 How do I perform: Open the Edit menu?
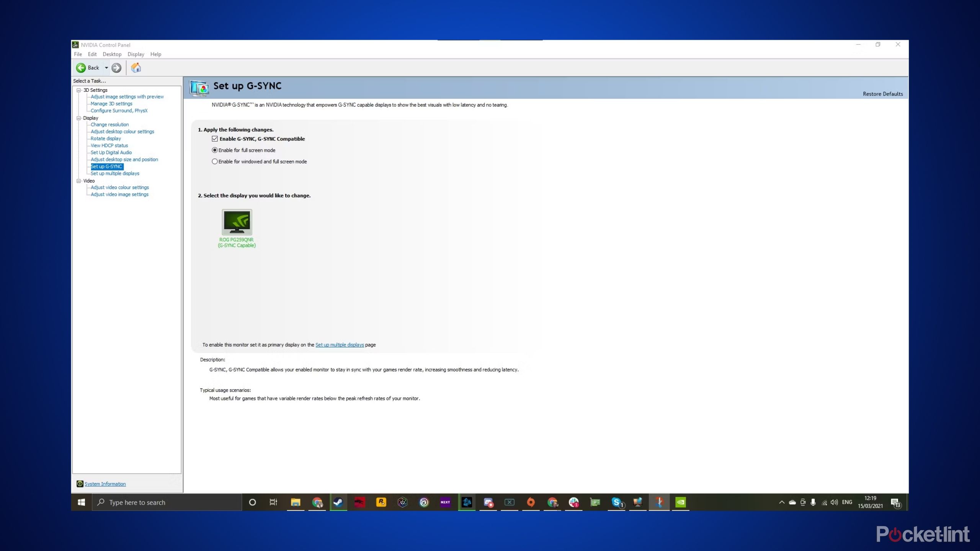pyautogui.click(x=92, y=54)
